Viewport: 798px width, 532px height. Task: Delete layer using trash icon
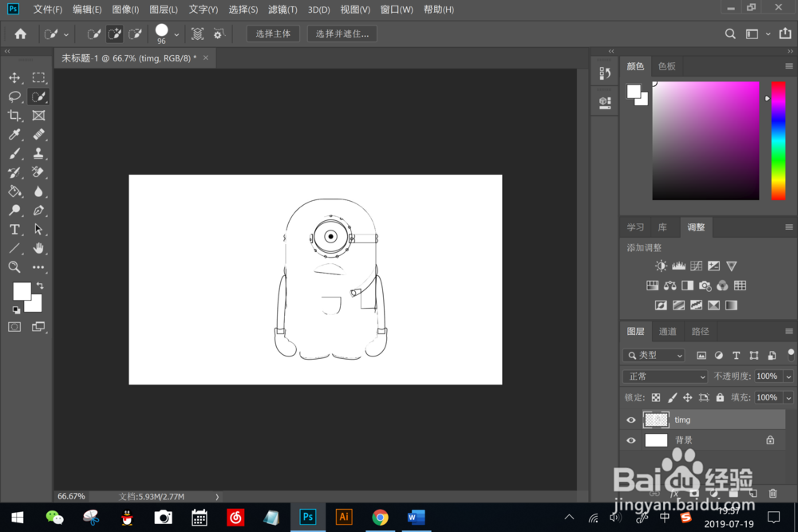coord(772,494)
